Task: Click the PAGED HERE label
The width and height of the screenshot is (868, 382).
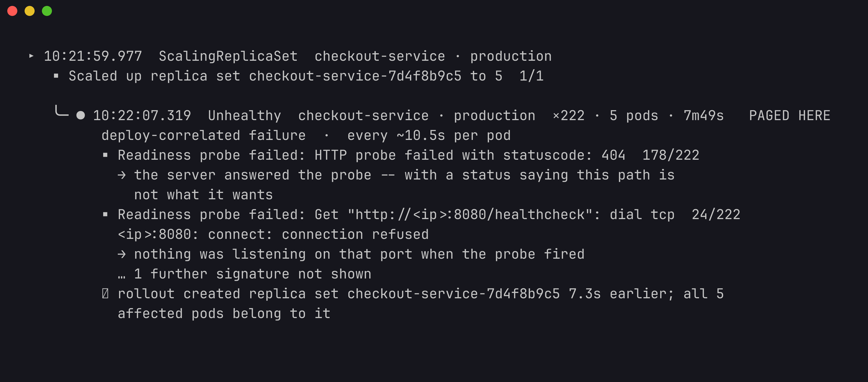Action: [x=789, y=115]
